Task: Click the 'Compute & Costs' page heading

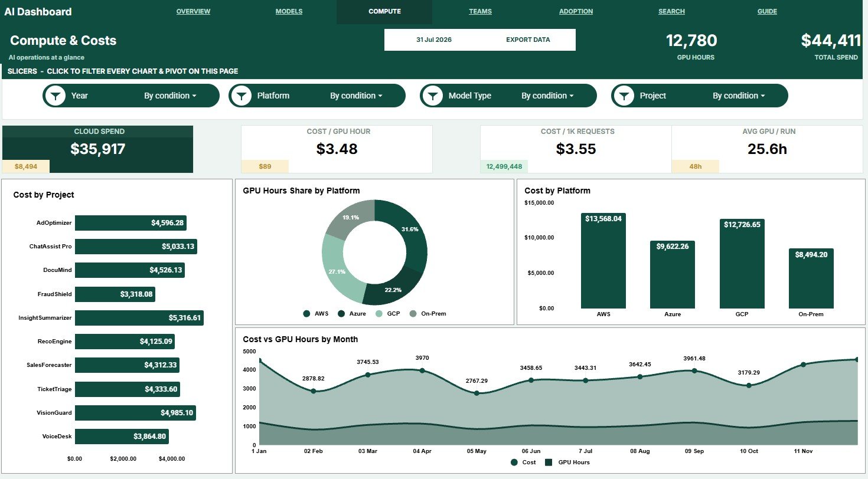Action: (x=63, y=41)
